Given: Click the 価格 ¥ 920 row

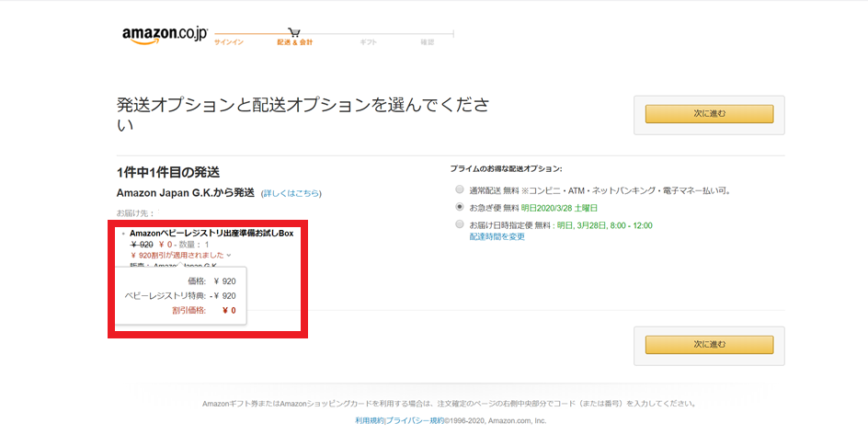Looking at the screenshot, I should (211, 281).
